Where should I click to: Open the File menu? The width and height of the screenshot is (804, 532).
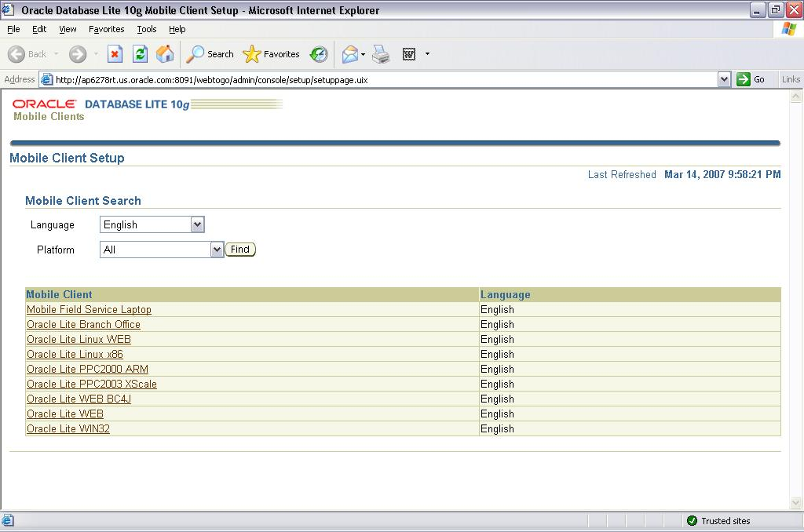click(x=13, y=29)
